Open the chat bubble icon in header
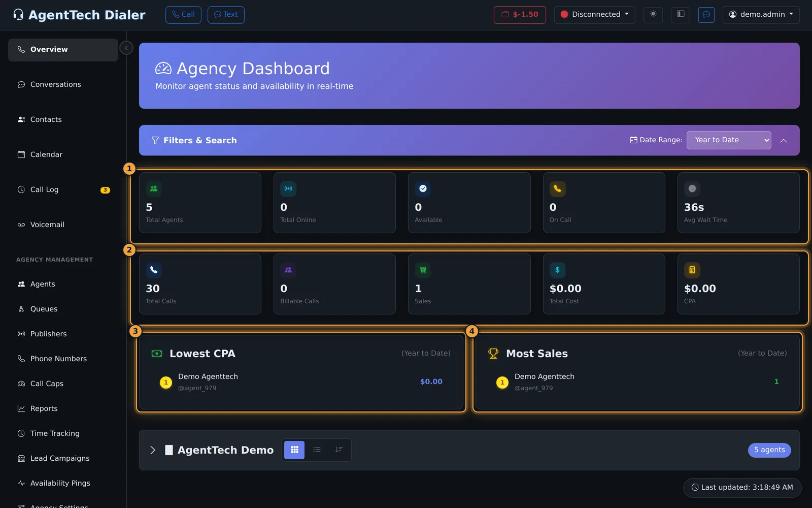The image size is (812, 508). (706, 14)
